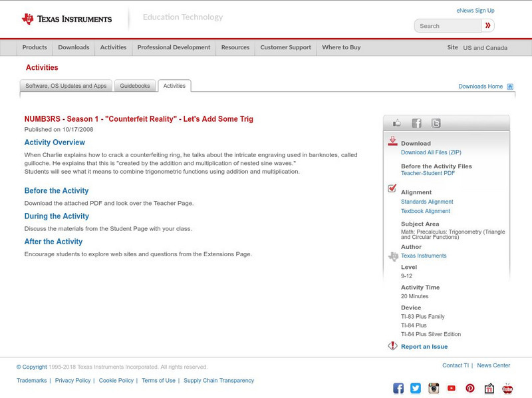The width and height of the screenshot is (532, 398).
Task: Click the TI-83 Plus Family device entry
Action: point(423,317)
